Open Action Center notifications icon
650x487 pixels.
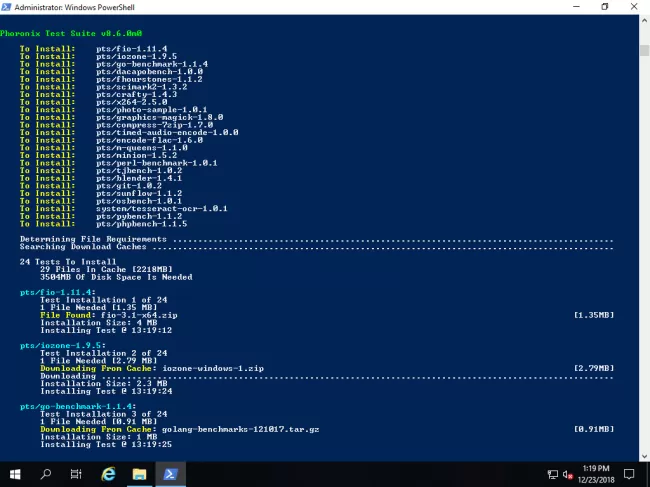[629, 474]
